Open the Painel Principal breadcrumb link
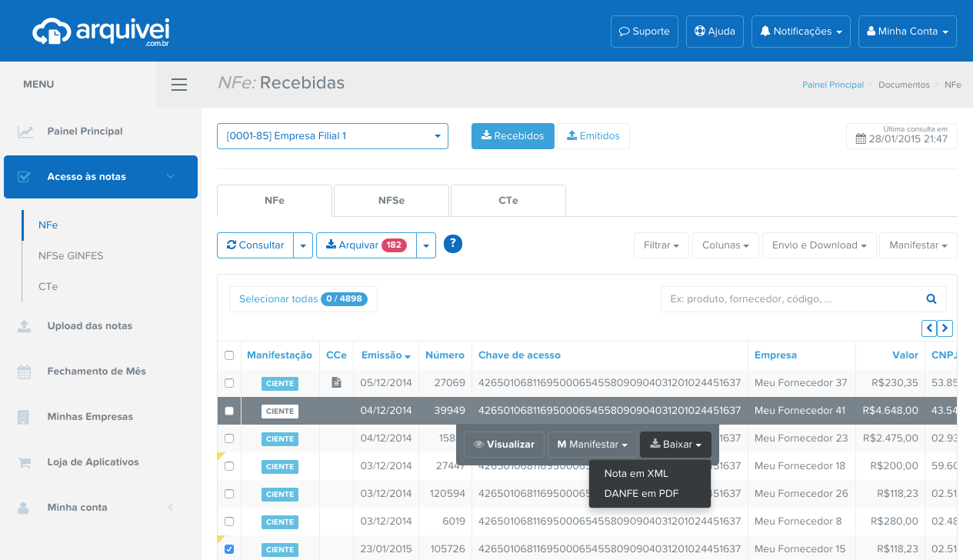The height and width of the screenshot is (560, 973). click(x=833, y=85)
